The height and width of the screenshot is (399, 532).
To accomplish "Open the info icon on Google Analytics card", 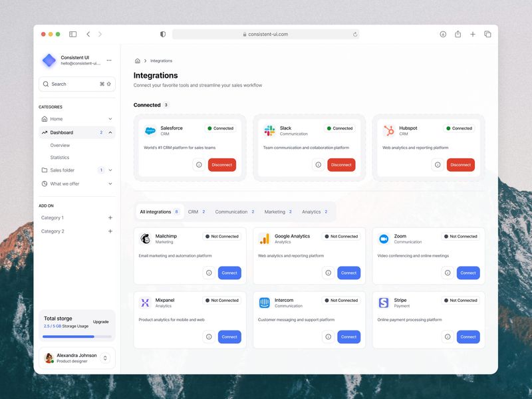I will coord(328,273).
